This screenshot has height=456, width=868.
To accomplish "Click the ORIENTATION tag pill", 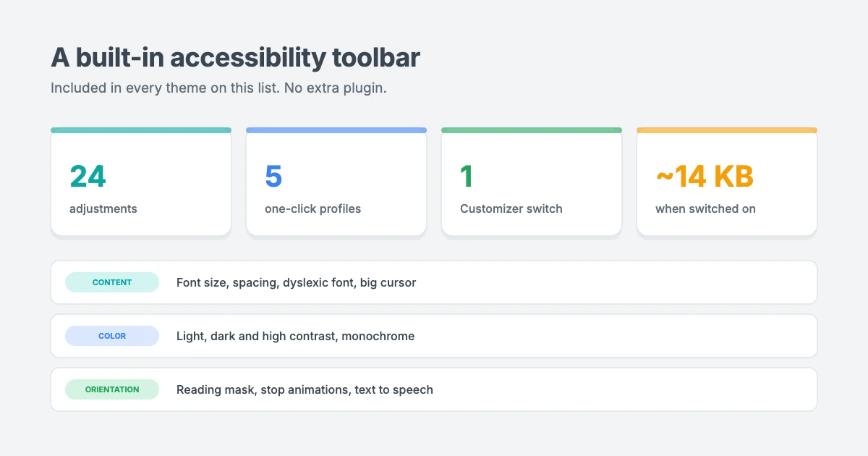I will point(112,389).
